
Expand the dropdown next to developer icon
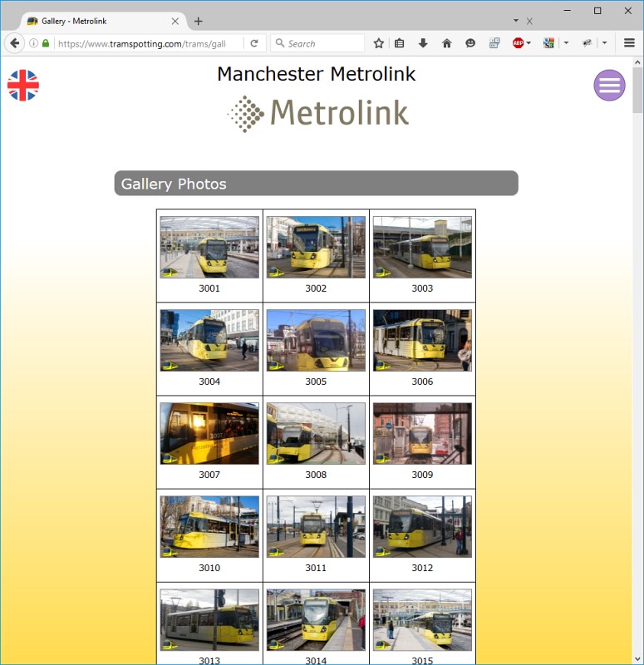click(x=605, y=43)
